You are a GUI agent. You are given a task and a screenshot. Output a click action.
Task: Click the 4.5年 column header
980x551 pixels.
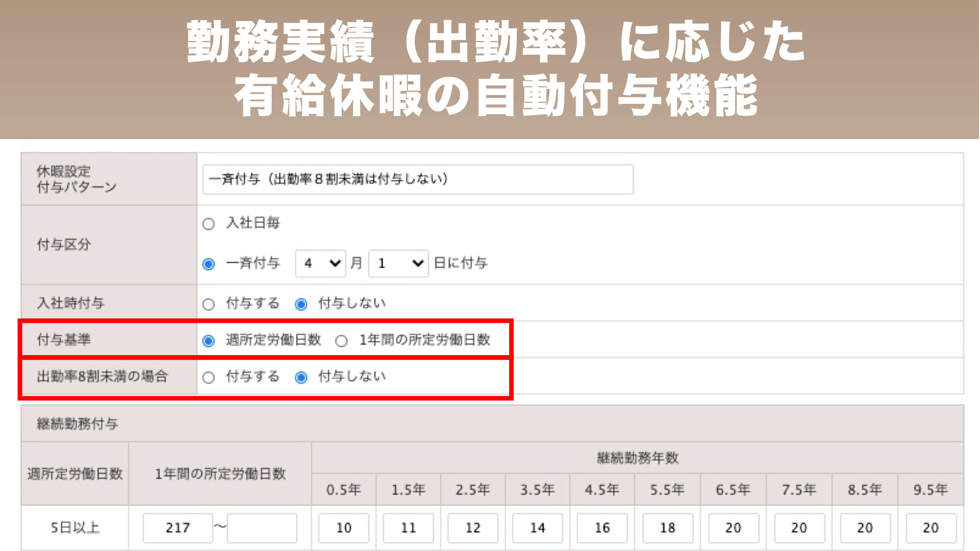pos(602,489)
